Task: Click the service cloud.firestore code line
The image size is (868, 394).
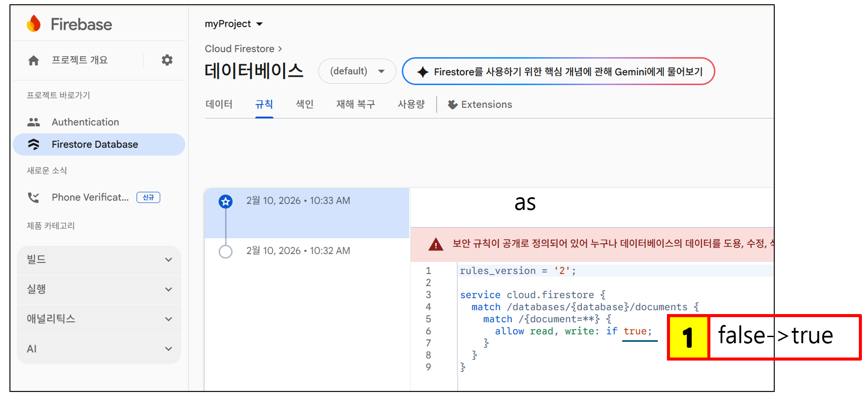Action: (x=533, y=295)
